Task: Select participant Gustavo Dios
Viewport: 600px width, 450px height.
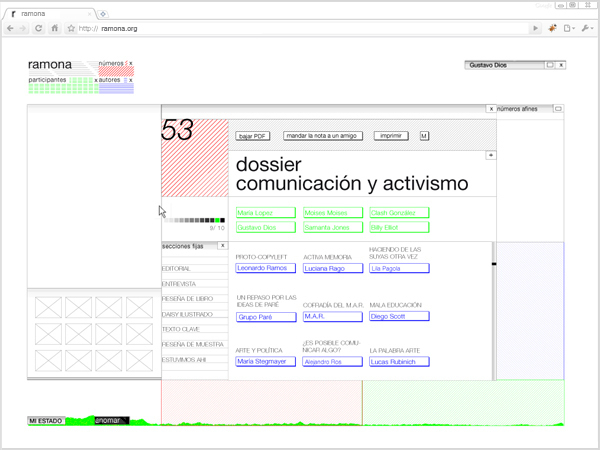Action: pyautogui.click(x=266, y=227)
